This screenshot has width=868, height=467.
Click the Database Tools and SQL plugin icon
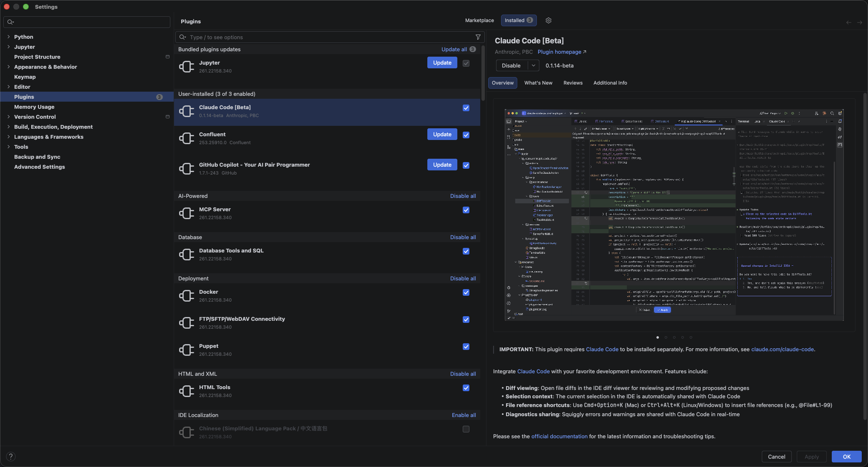click(x=187, y=255)
